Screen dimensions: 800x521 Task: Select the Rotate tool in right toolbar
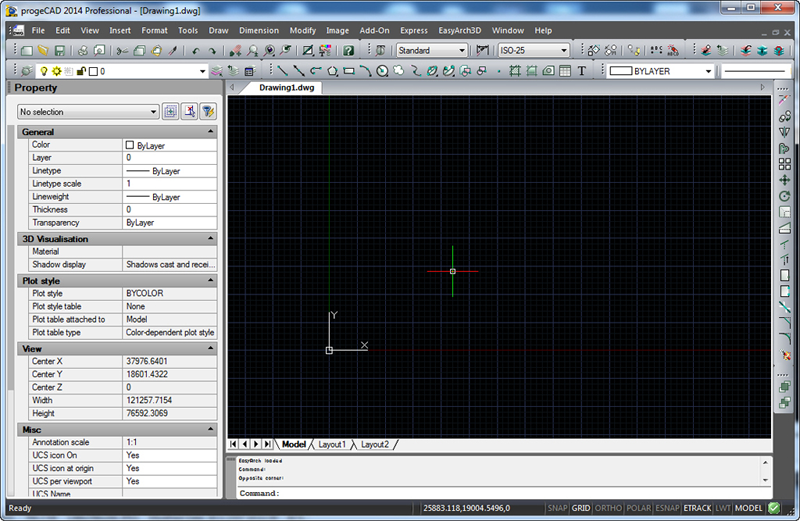[x=785, y=196]
